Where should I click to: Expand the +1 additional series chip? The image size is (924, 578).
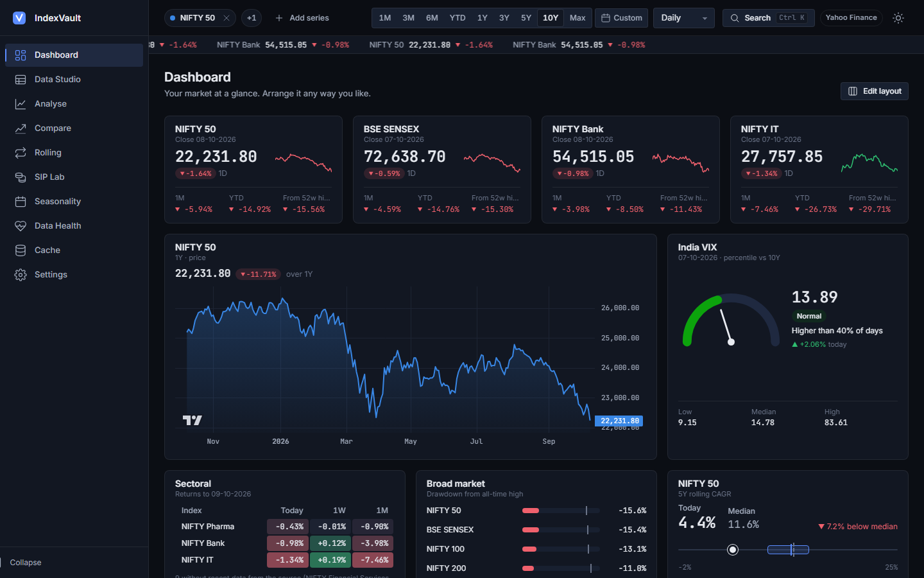pos(252,18)
